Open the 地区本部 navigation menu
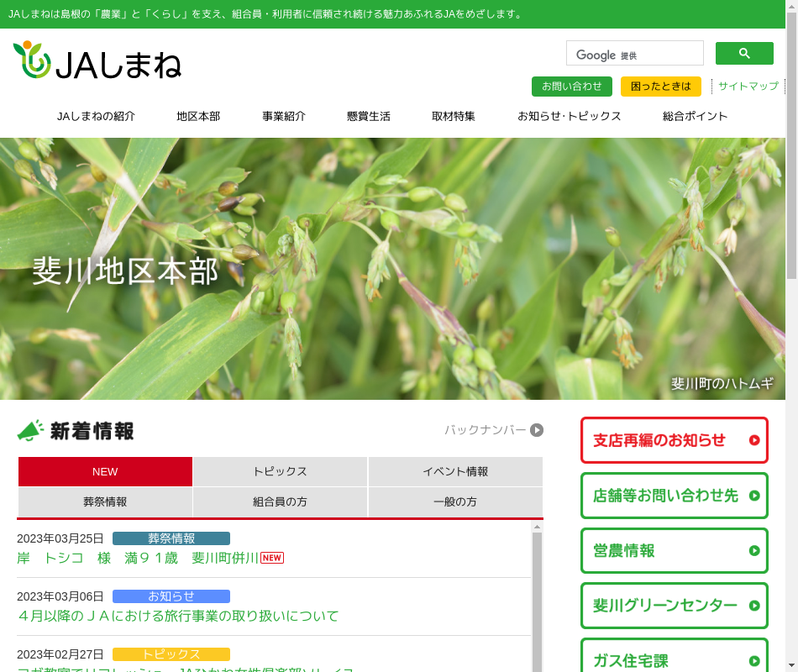The image size is (798, 672). click(198, 117)
